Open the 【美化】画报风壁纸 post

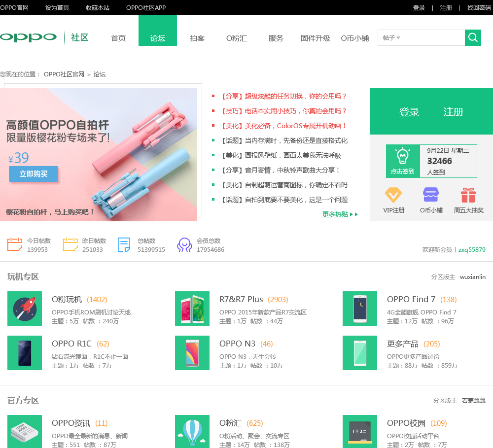pyautogui.click(x=280, y=155)
